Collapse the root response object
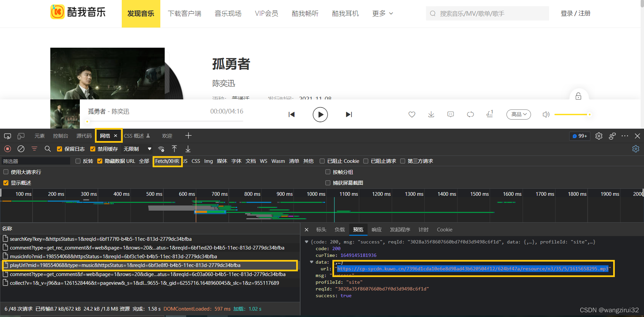Viewport: 644px width, 317px height. 307,242
